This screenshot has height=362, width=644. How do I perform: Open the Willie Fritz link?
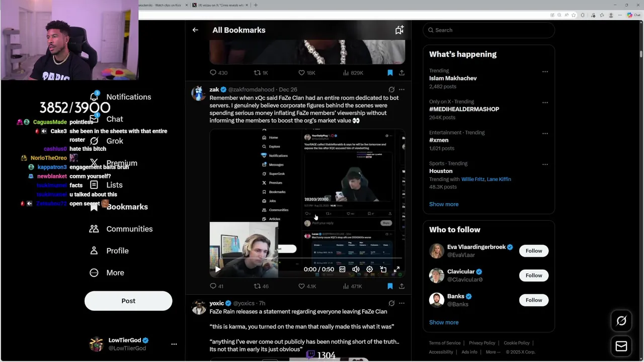tap(472, 179)
